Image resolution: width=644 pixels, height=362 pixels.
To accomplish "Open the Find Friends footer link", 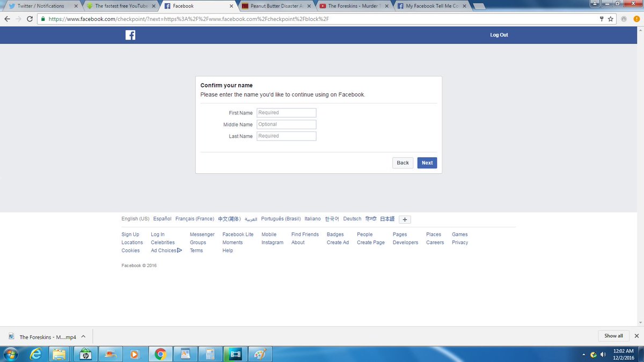I will coord(305,234).
